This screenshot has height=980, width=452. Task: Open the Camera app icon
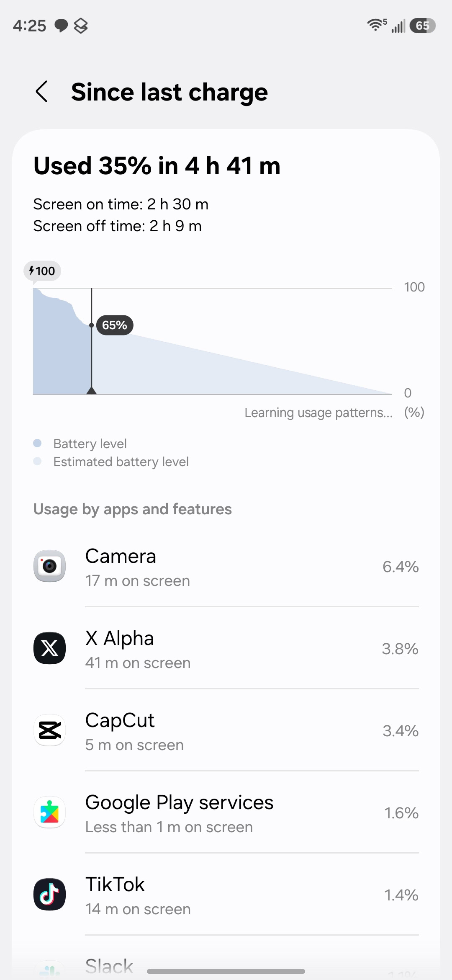(49, 566)
